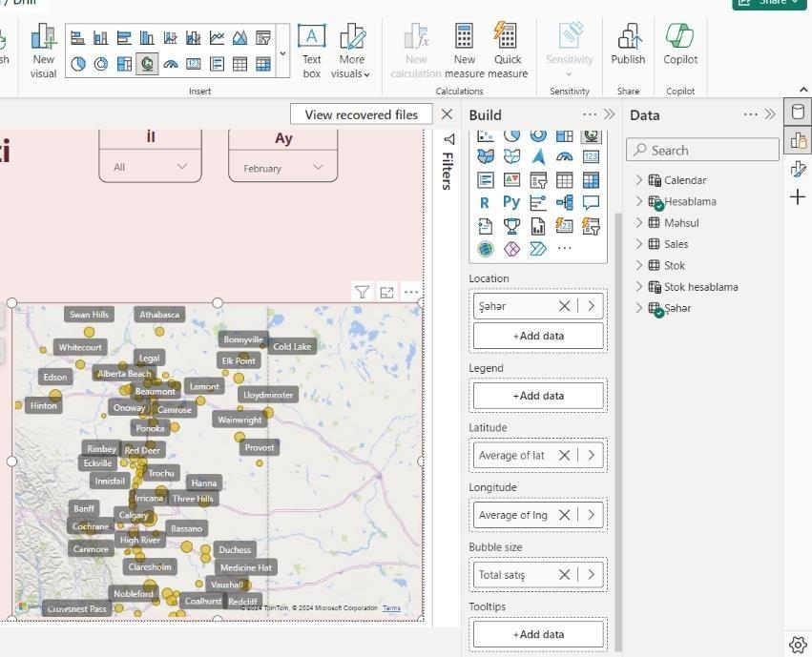Open the İl slicer dropdown
The image size is (812, 657).
[150, 167]
